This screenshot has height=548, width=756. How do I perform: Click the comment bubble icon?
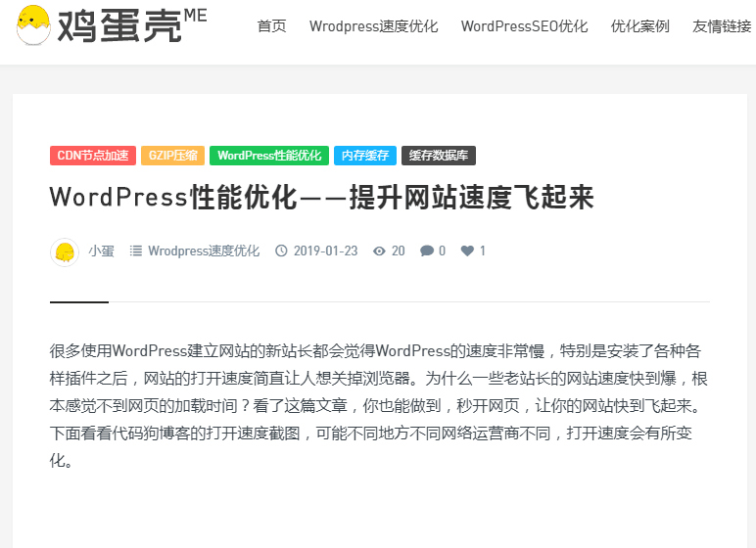click(427, 251)
